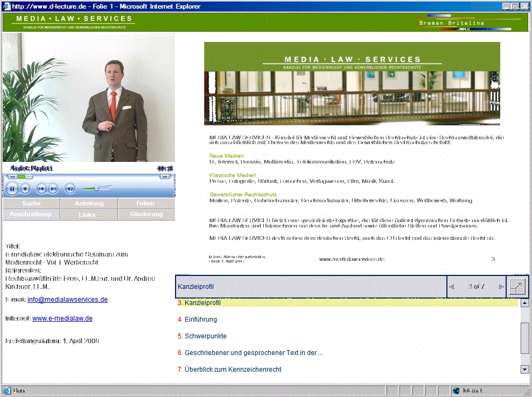Select slide 3. Kanzleiprofil in list
This screenshot has width=532, height=397.
click(348, 303)
